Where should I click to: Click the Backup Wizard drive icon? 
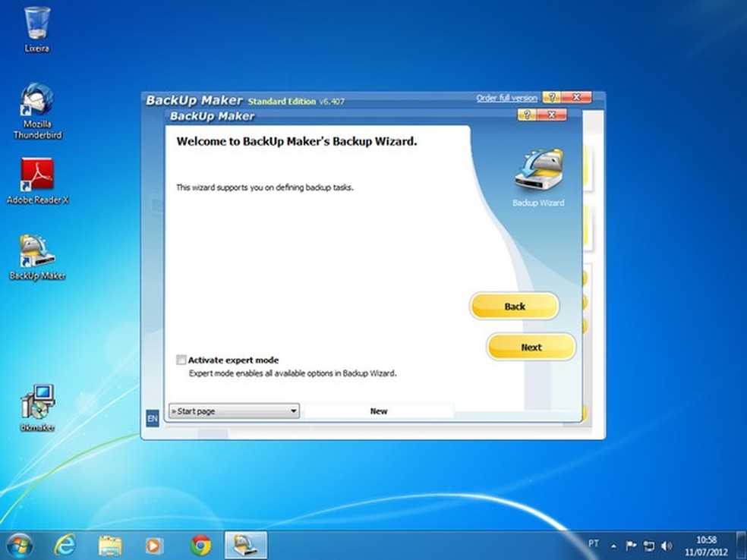click(x=538, y=171)
